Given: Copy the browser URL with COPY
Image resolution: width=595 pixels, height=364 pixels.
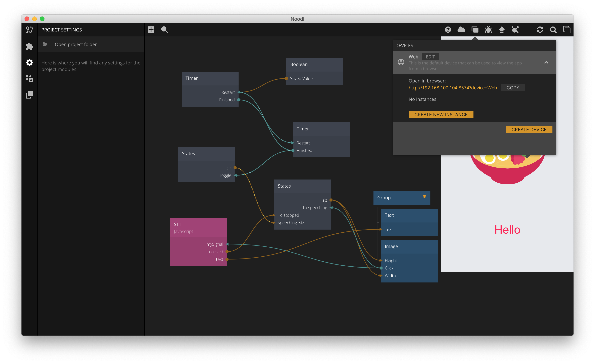Looking at the screenshot, I should (x=513, y=88).
